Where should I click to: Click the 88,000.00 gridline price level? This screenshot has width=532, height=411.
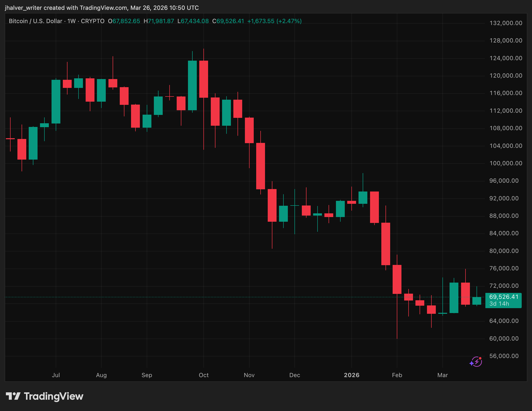[504, 216]
